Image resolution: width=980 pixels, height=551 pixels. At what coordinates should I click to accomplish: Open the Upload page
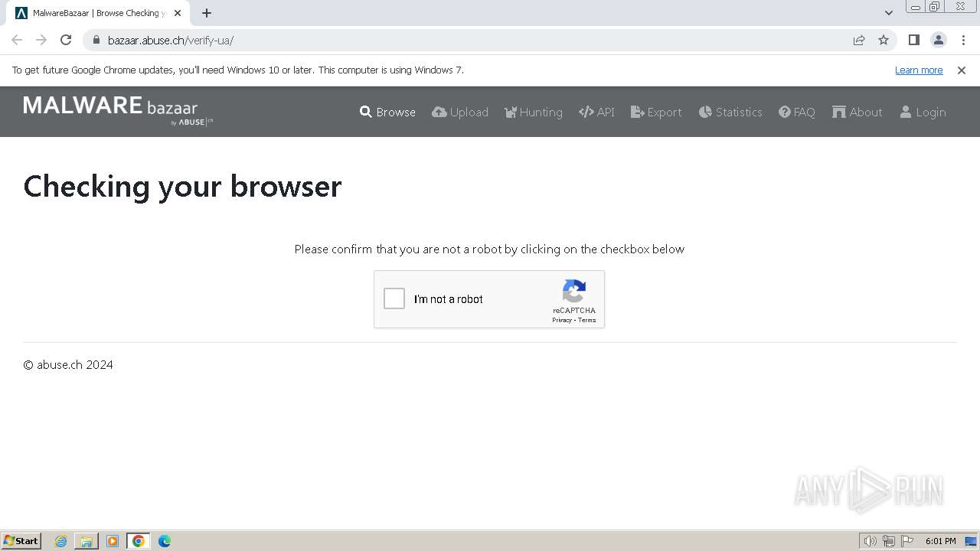coord(460,112)
